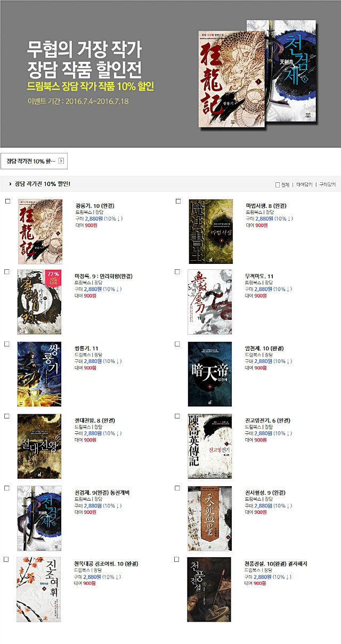Open title link 마정록. 9 : 만리혈향(완결)
The image size is (341, 644).
104,276
